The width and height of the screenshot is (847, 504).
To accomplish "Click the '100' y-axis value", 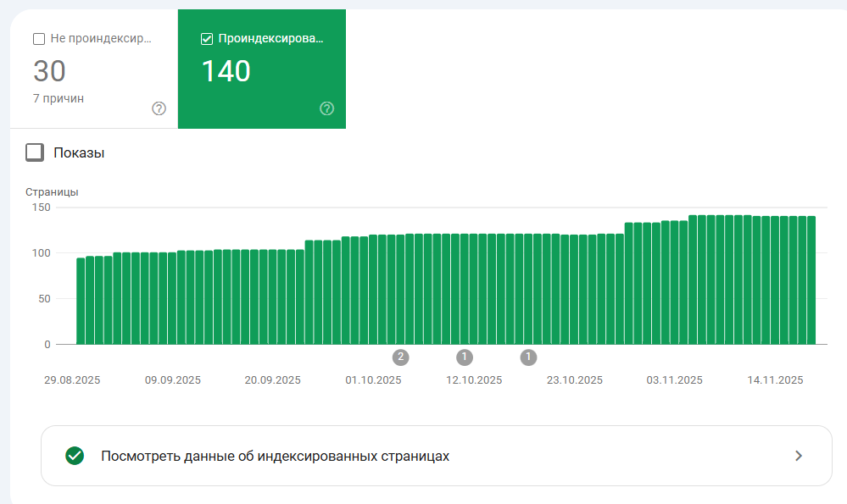I will tap(41, 253).
